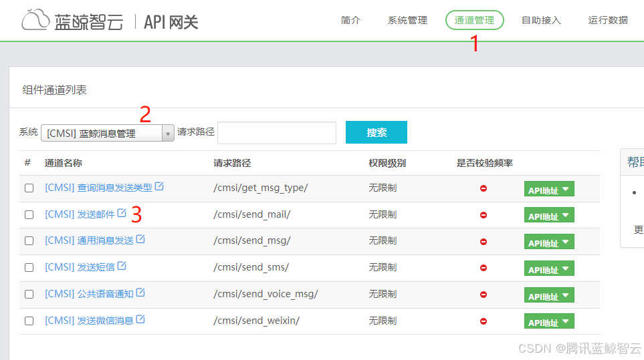Click edit icon next to 发送短信

pos(122,266)
